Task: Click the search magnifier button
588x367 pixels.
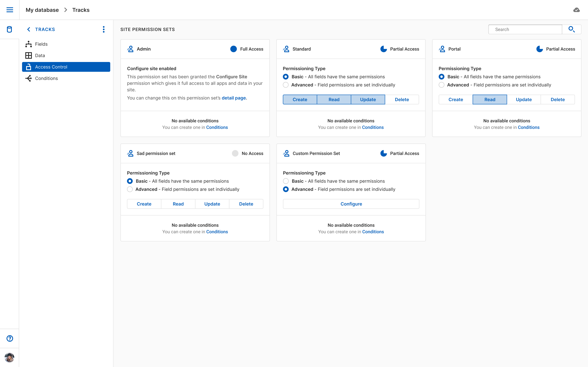Action: (571, 29)
